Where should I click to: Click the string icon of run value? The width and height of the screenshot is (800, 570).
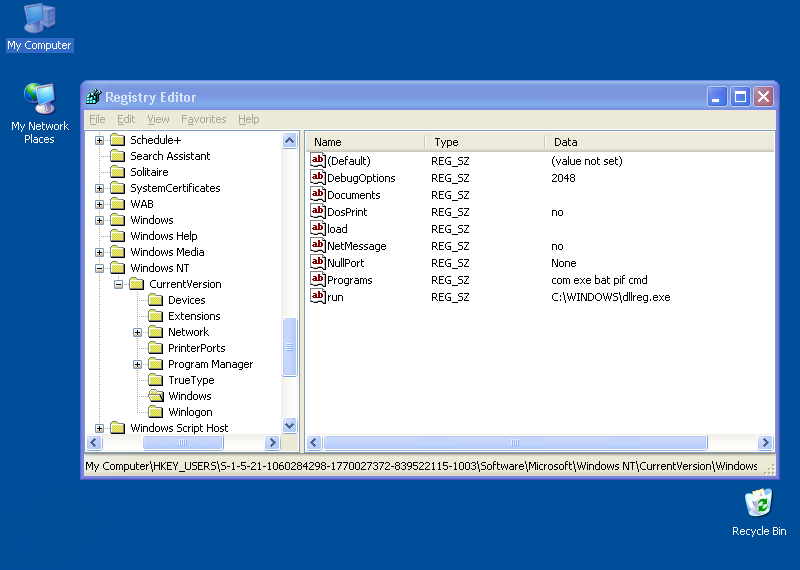318,296
